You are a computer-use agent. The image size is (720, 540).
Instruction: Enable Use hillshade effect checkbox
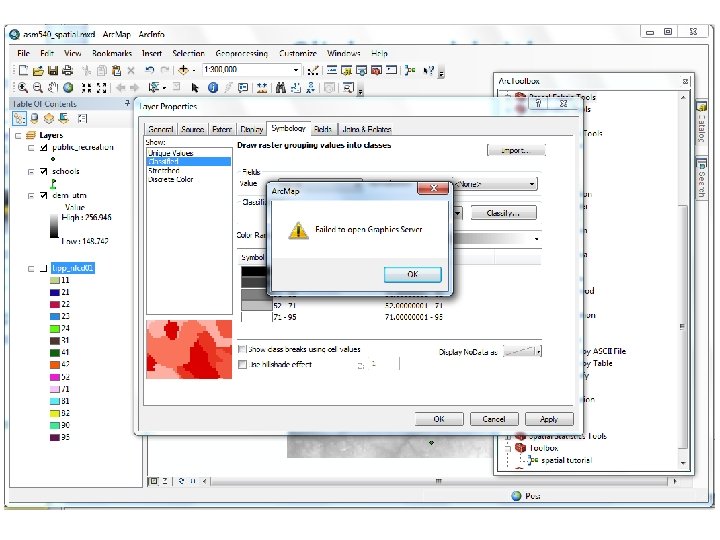point(242,365)
